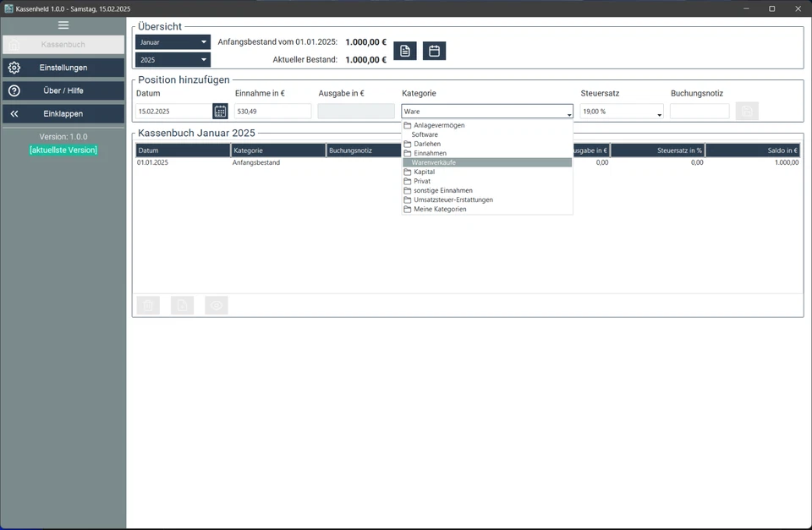Select the 01.01.2025 table row date

pyautogui.click(x=153, y=162)
